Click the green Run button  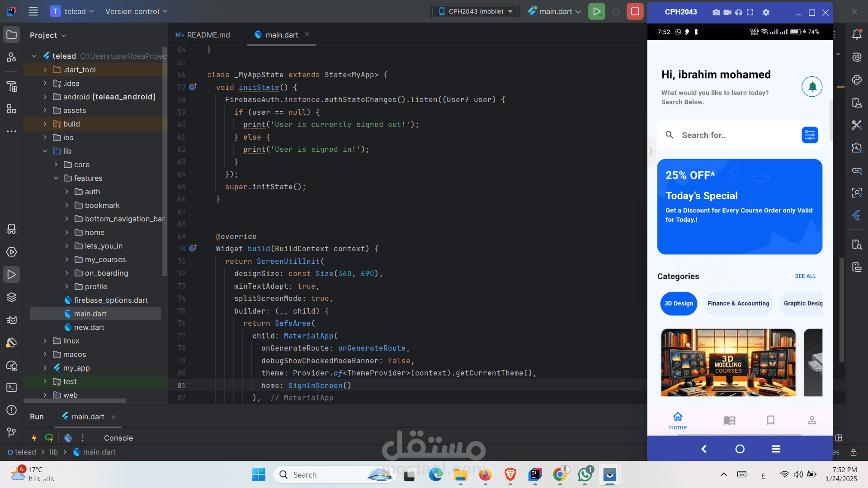[596, 11]
